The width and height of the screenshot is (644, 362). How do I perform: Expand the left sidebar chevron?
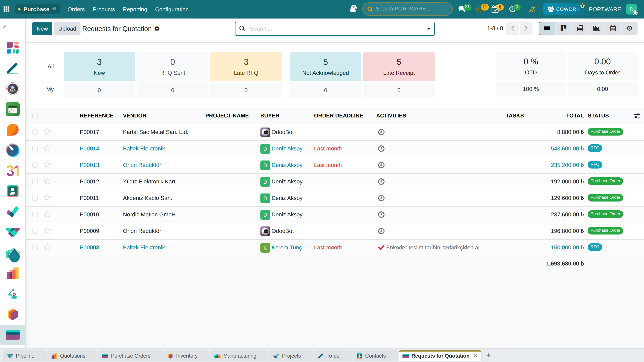point(5,26)
